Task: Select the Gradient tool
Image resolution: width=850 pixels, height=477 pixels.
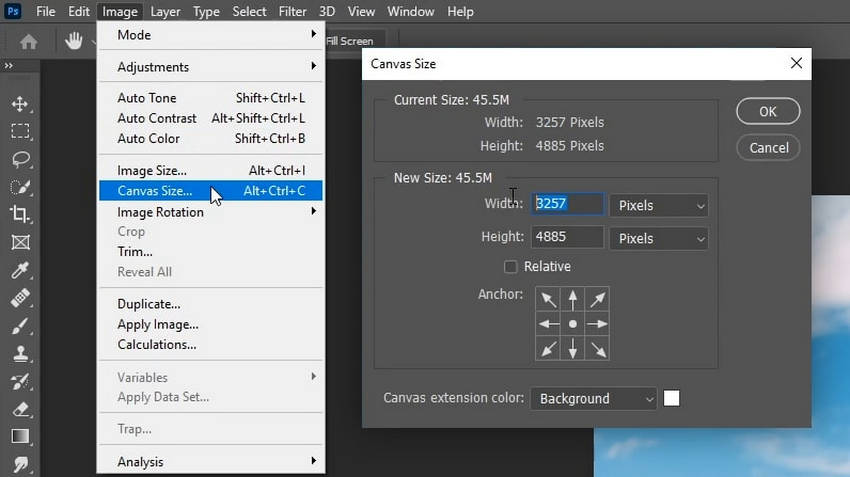Action: point(20,436)
